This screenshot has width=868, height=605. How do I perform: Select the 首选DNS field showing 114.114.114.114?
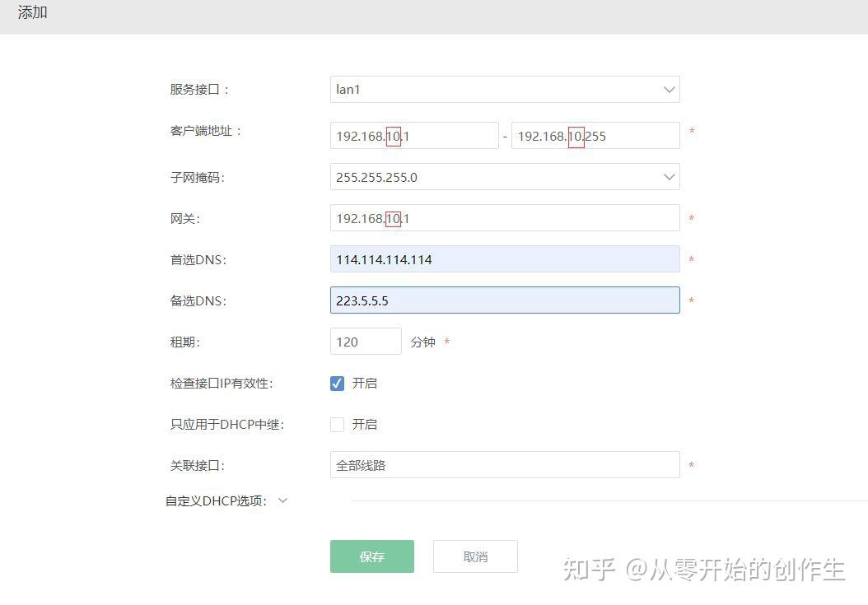504,258
